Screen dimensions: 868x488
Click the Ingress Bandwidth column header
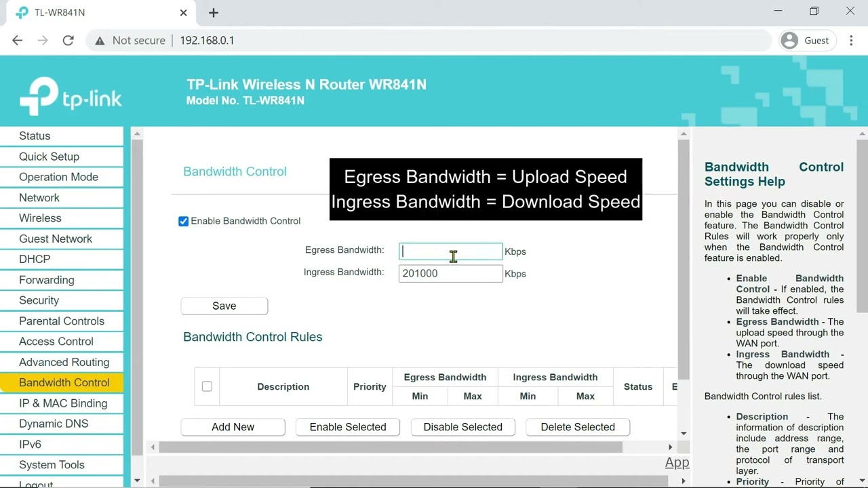tap(555, 378)
